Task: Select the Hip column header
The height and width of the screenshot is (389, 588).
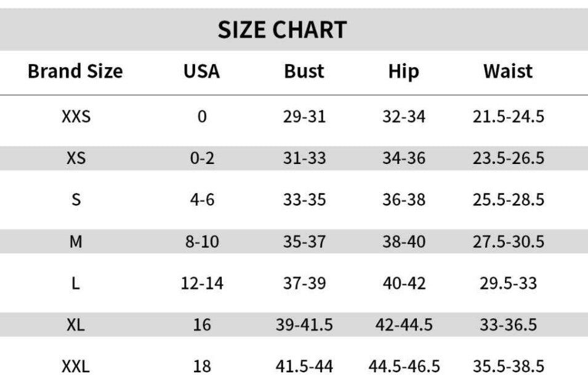Action: pos(403,72)
